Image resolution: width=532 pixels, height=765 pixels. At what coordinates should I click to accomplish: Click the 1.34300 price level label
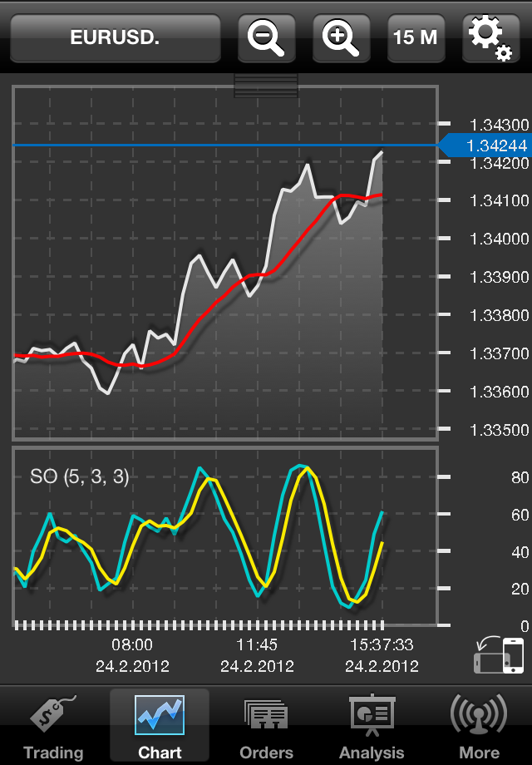[x=499, y=125]
